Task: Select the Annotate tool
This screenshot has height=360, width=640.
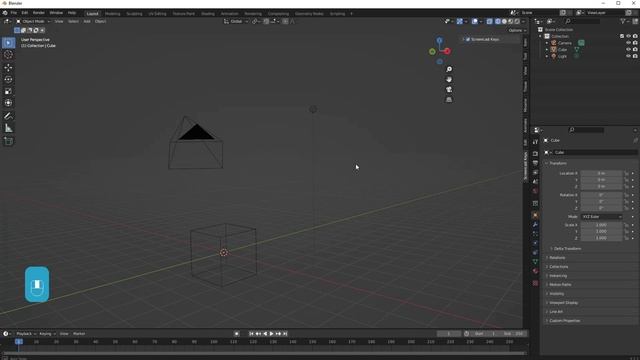Action: [x=8, y=116]
